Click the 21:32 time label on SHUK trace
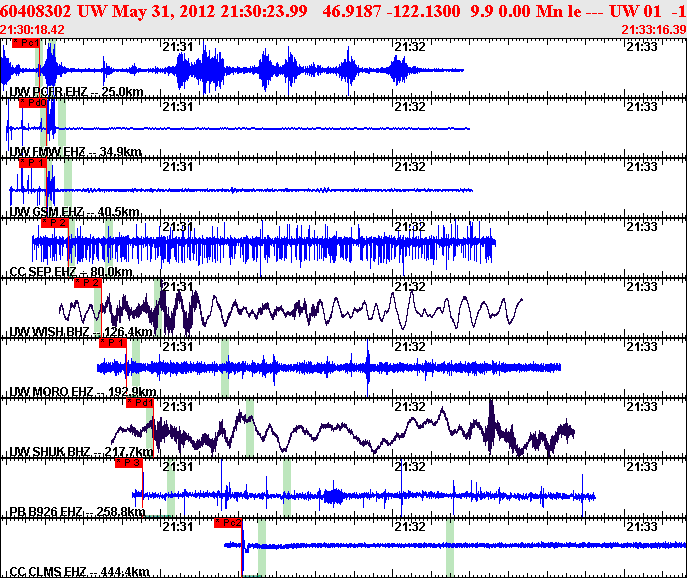Viewport: 687px width, 578px height. point(410,407)
